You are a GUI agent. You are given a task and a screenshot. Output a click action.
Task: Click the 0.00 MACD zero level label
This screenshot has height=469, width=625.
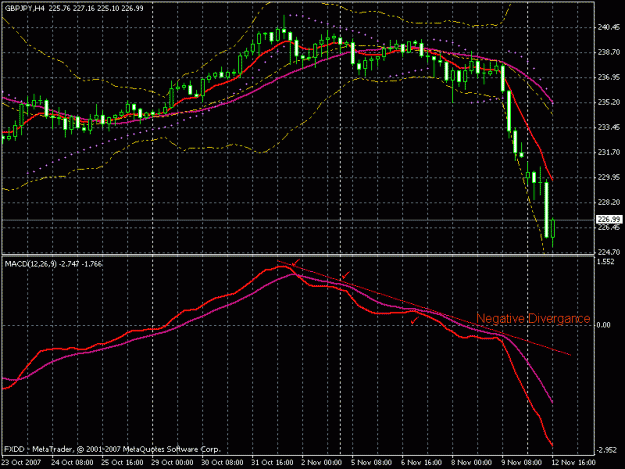(x=604, y=325)
